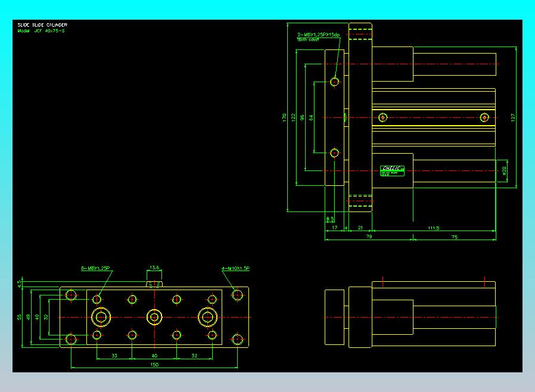This screenshot has width=535, height=392.
Task: Click the 79 dimension value
Action: point(369,237)
